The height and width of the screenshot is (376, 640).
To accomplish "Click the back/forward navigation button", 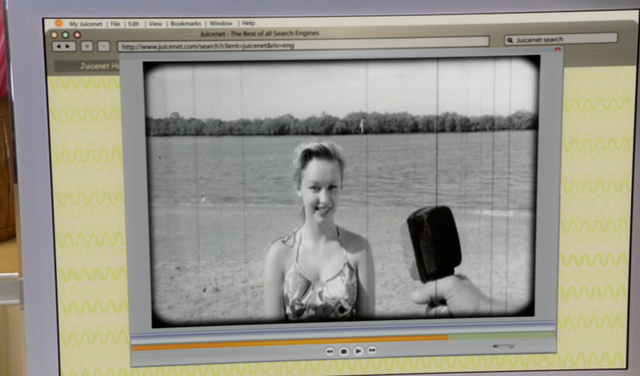I will [64, 47].
